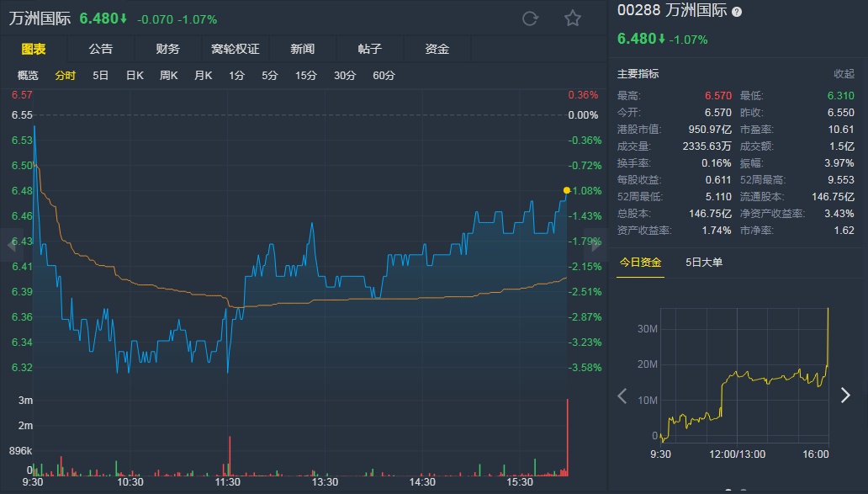Click the 12:00/13:00 label on the fund chart
868x494 pixels.
738,454
